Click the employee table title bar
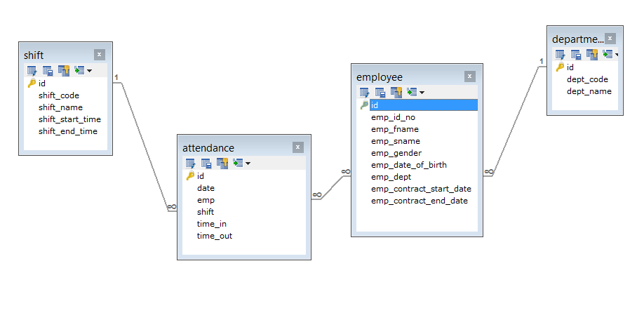This screenshot has width=644, height=320. pyautogui.click(x=407, y=76)
